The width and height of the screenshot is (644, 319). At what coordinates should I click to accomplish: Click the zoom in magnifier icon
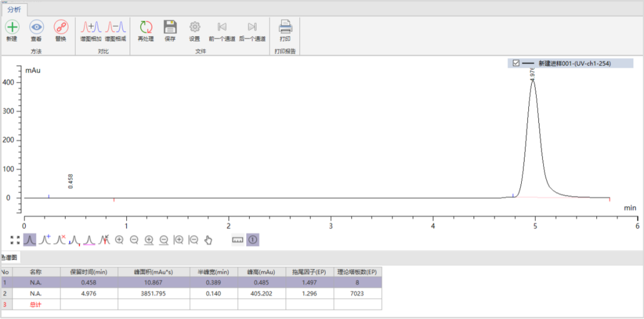pyautogui.click(x=119, y=240)
